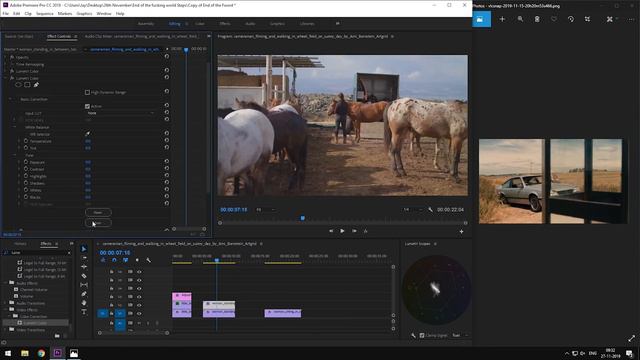Open Edit & Create in Photos app
The image size is (640, 360).
pyautogui.click(x=611, y=19)
